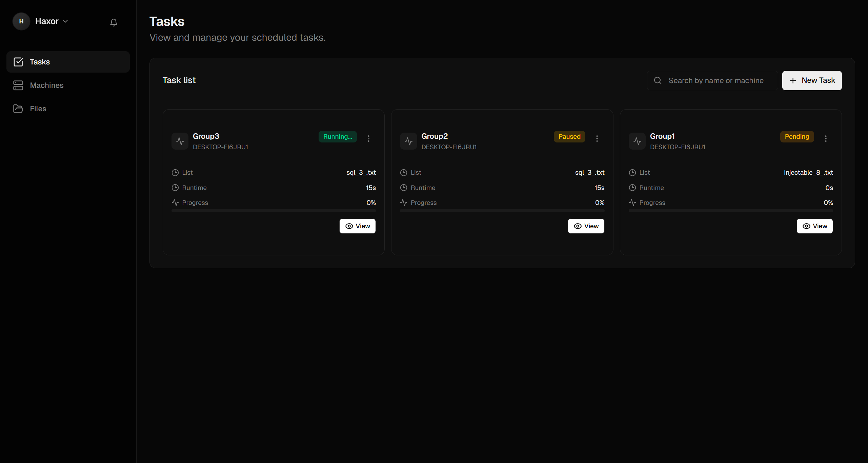Click the Group2 activity pulse icon
The height and width of the screenshot is (463, 868).
(x=408, y=141)
